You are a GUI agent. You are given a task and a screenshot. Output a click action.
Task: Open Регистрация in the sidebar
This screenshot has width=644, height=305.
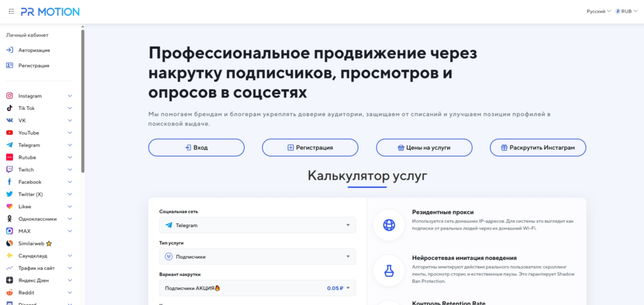pos(34,65)
